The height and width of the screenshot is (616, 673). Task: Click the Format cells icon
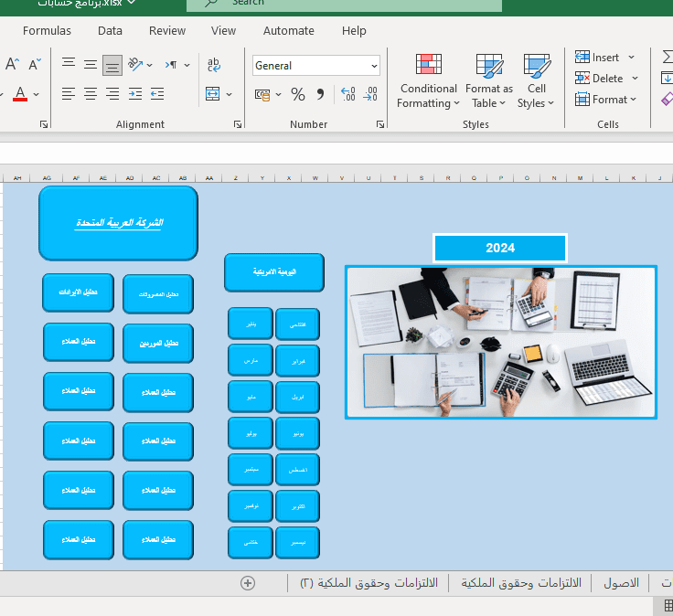tap(582, 99)
